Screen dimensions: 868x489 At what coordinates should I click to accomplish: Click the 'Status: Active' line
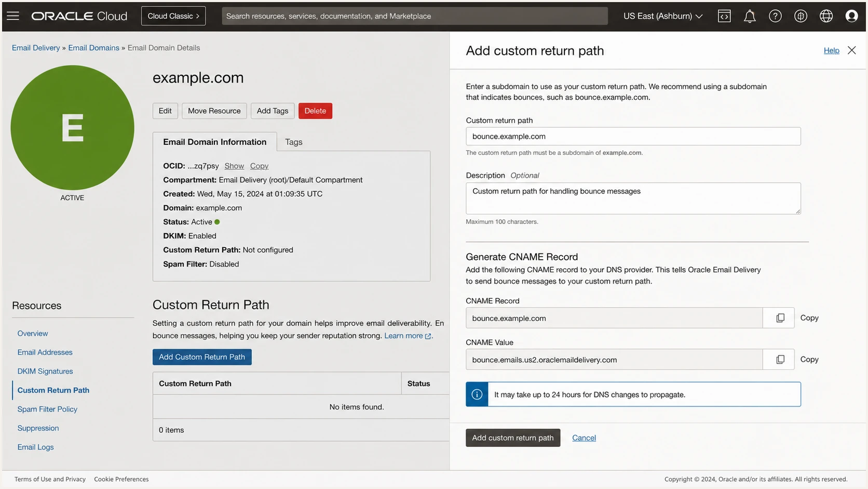pos(192,222)
